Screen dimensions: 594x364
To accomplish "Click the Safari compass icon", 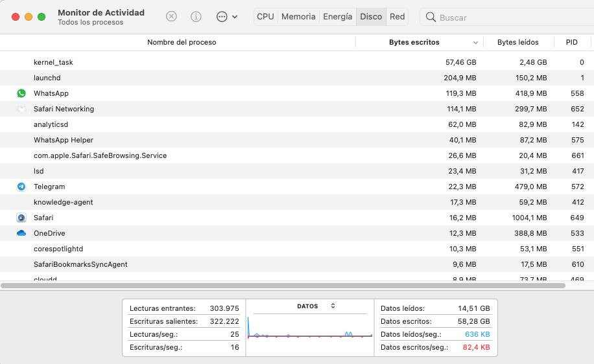I will [x=21, y=218].
